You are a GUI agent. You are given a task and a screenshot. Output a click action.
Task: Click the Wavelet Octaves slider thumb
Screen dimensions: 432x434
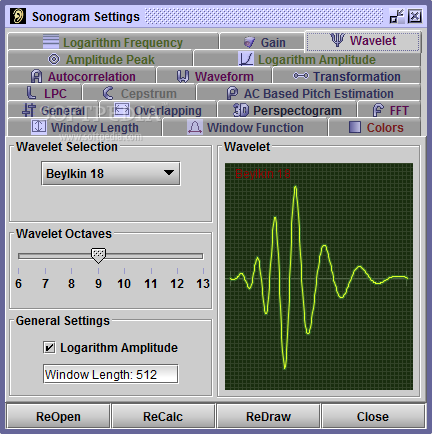(98, 255)
